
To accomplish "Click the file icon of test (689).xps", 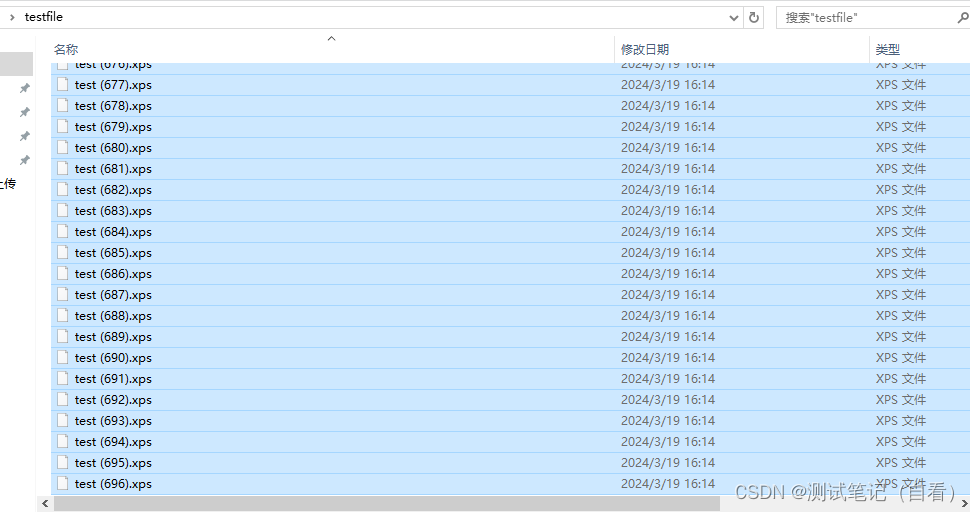I will click(62, 336).
